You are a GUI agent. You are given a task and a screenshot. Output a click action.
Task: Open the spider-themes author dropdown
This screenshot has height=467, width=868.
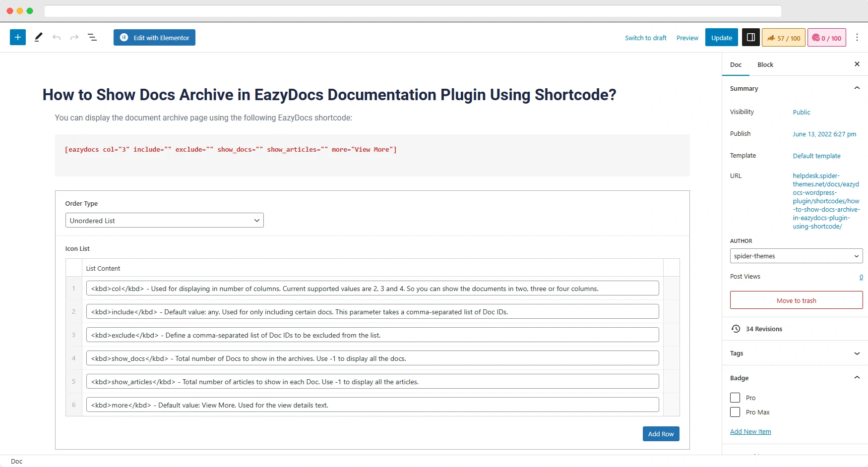coord(796,256)
